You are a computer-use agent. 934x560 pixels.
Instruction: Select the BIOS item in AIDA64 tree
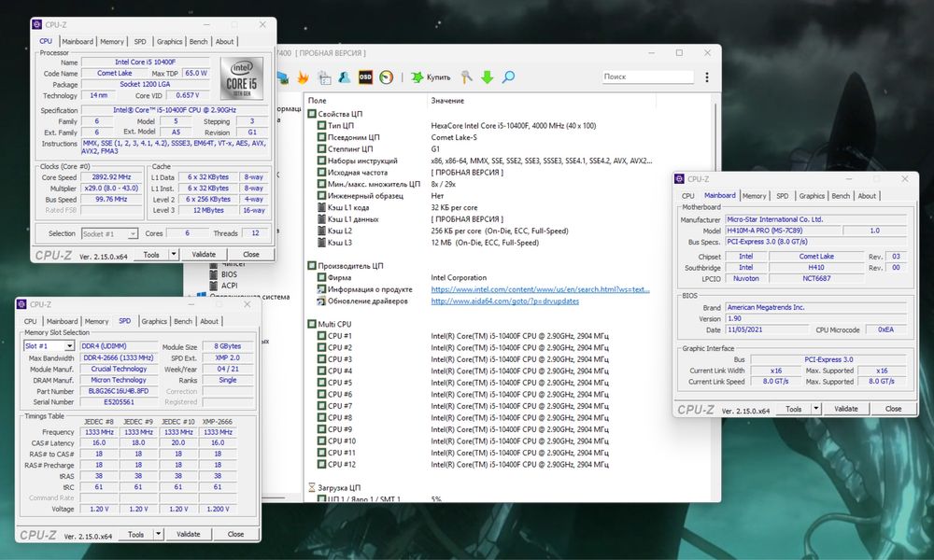tap(229, 274)
